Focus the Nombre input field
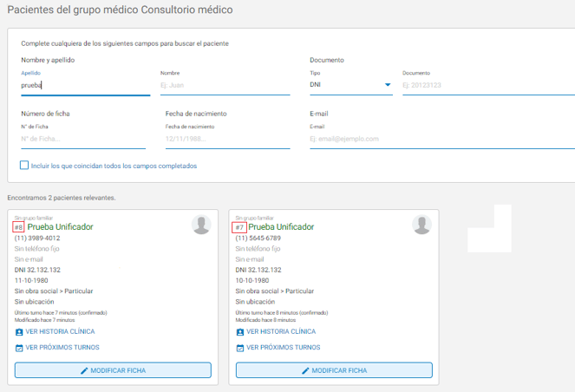 [x=224, y=85]
